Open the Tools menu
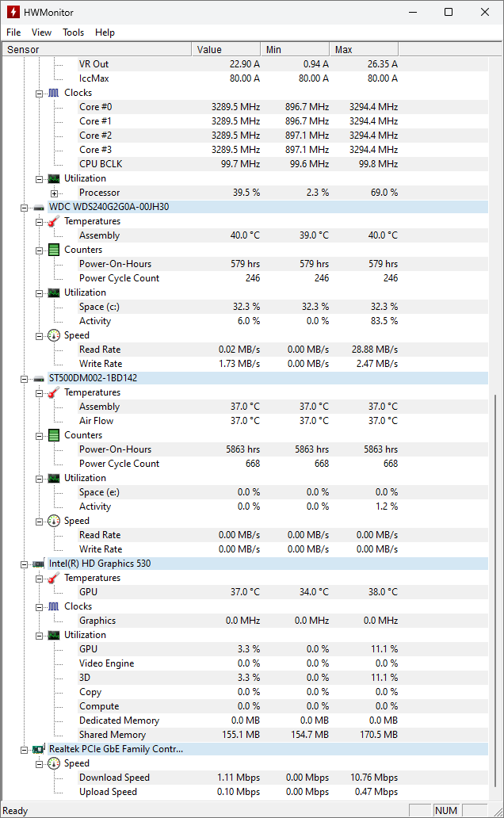The height and width of the screenshot is (818, 504). [x=73, y=32]
